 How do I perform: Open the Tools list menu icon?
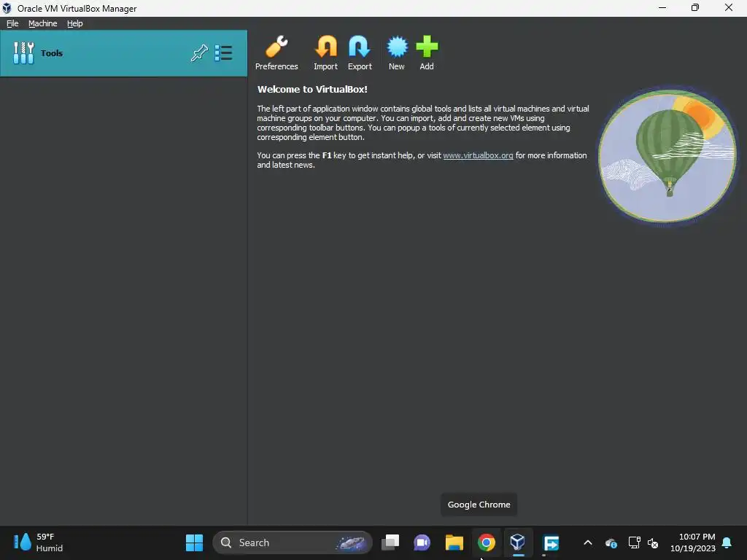tap(223, 52)
